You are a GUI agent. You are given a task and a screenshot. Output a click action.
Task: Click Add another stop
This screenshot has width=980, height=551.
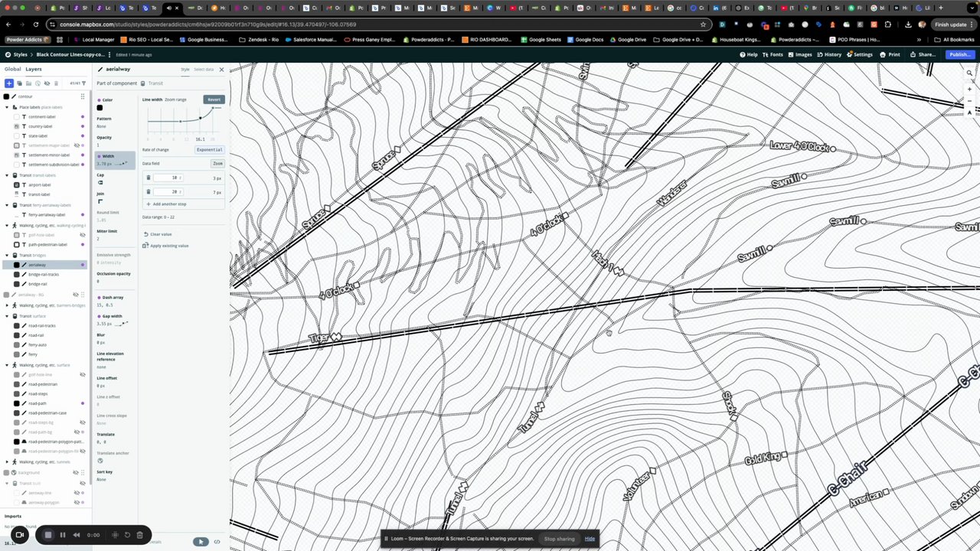pyautogui.click(x=166, y=204)
